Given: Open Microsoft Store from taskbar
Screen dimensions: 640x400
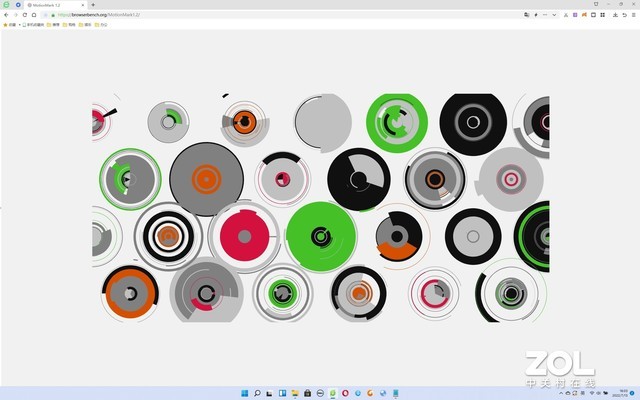Looking at the screenshot, I should pos(307,393).
